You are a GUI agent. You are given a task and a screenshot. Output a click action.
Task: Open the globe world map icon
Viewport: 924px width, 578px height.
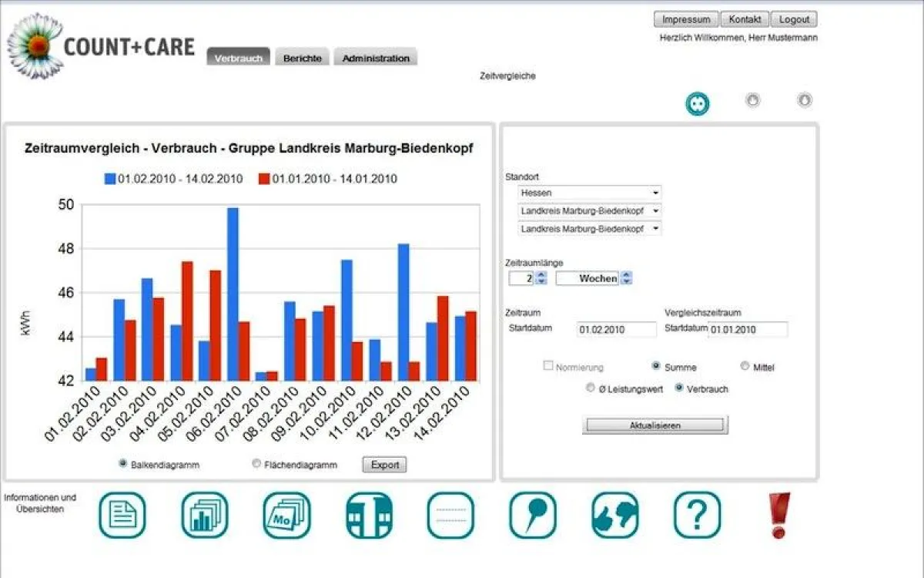pyautogui.click(x=614, y=516)
